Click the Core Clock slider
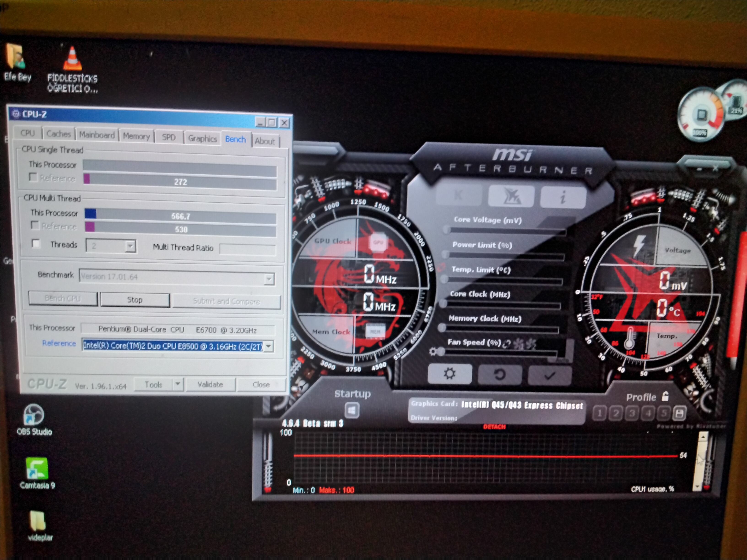The width and height of the screenshot is (747, 560). [501, 305]
